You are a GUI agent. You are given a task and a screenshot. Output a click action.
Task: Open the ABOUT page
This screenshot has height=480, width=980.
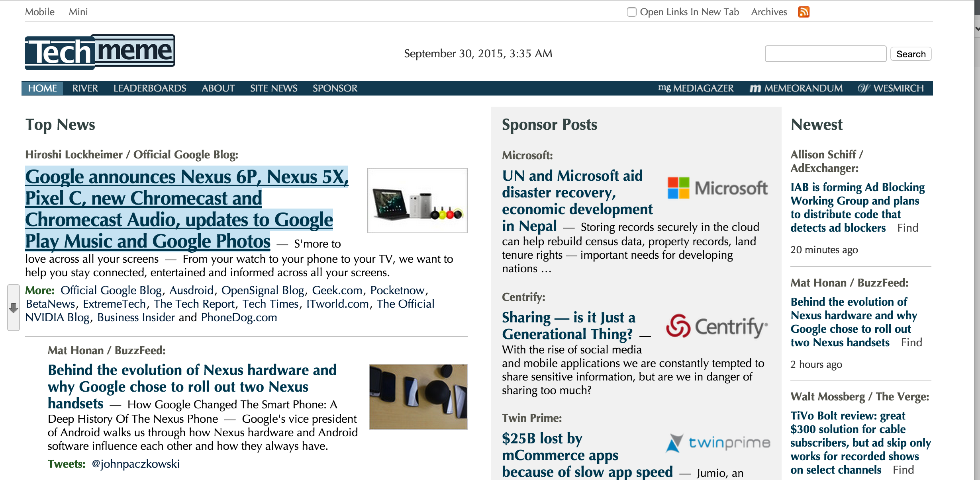[218, 88]
